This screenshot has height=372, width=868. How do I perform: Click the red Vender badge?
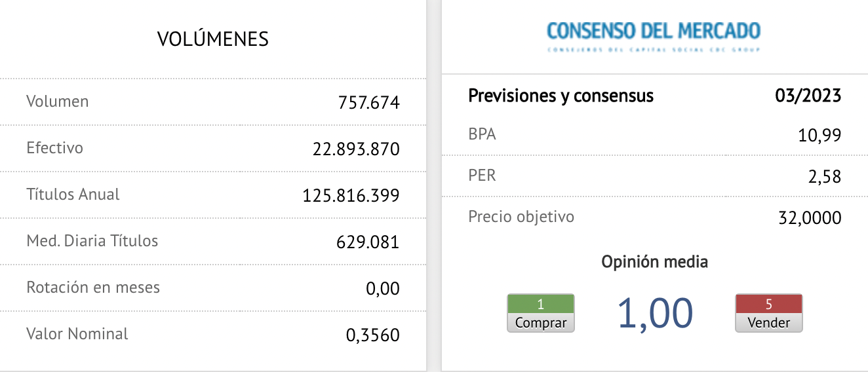click(769, 313)
